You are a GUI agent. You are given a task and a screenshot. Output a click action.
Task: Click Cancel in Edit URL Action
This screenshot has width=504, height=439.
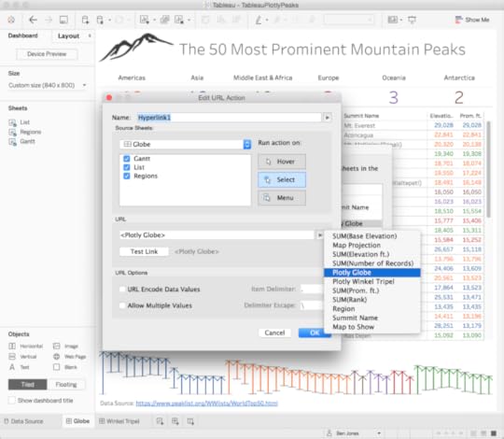pyautogui.click(x=274, y=333)
